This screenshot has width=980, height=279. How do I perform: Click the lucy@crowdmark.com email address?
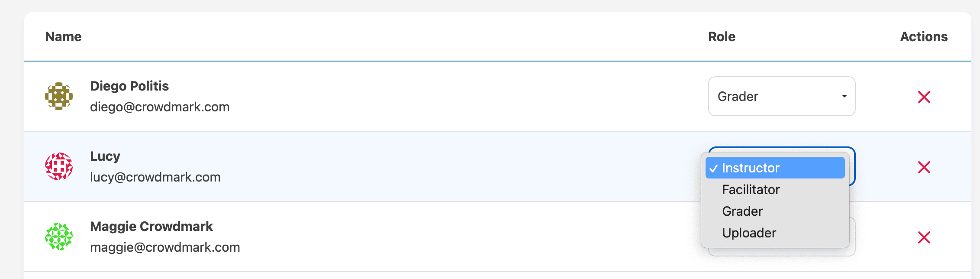point(155,177)
